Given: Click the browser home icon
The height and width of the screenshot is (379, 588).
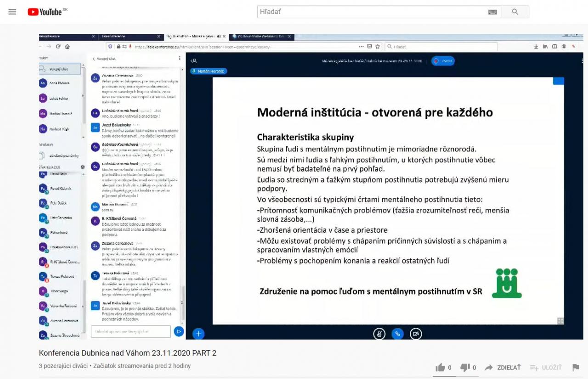Looking at the screenshot, I should tap(68, 46).
